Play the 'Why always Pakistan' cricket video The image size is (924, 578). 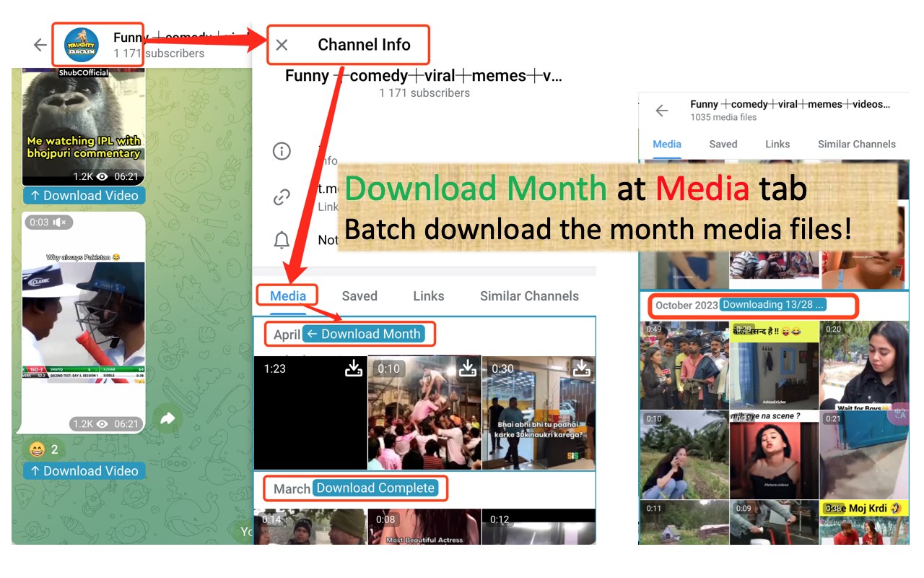[x=84, y=322]
